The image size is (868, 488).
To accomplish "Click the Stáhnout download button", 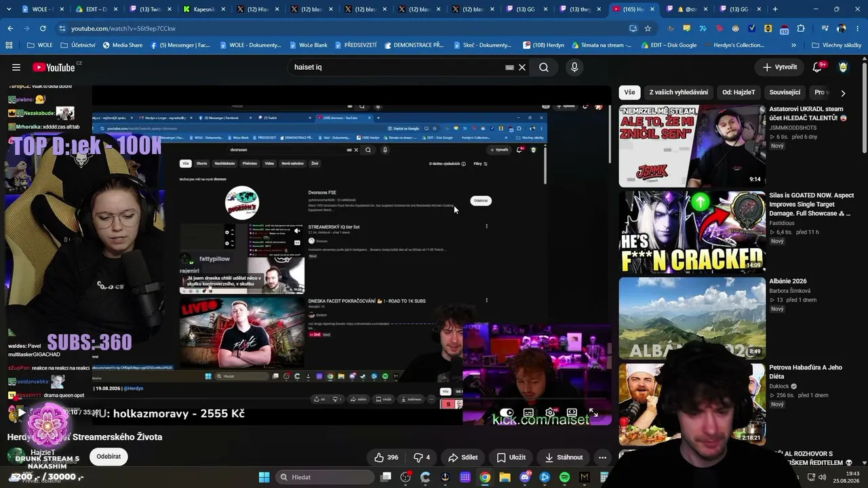I will [x=564, y=457].
